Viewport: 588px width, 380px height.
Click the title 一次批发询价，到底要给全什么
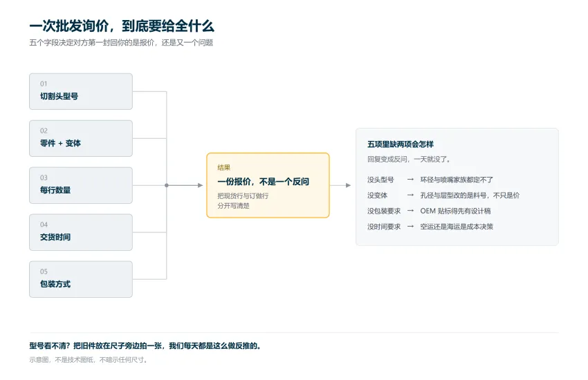122,26
